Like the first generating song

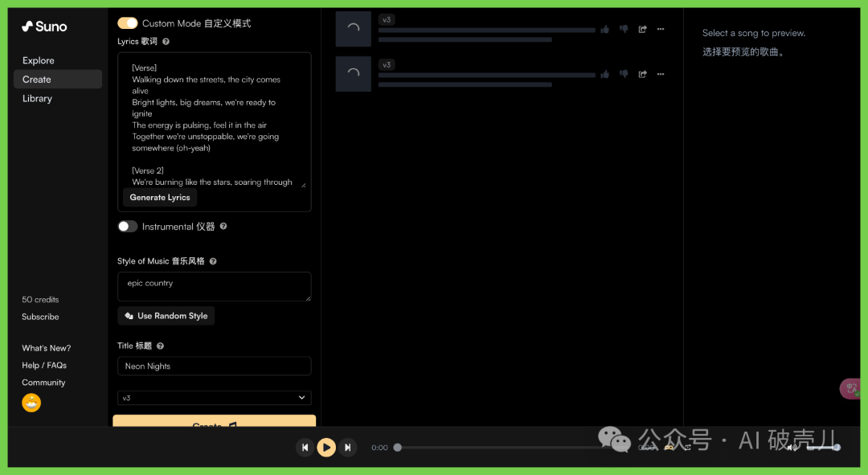[x=604, y=30]
